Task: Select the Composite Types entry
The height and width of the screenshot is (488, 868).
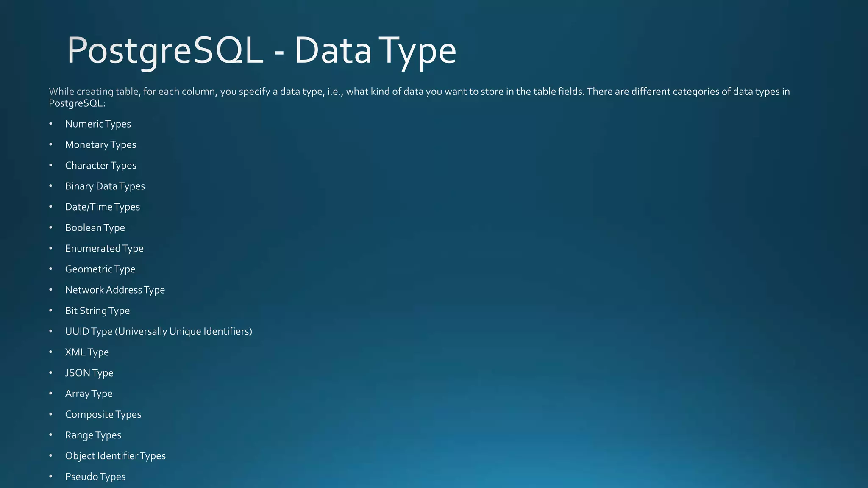Action: coord(103,415)
